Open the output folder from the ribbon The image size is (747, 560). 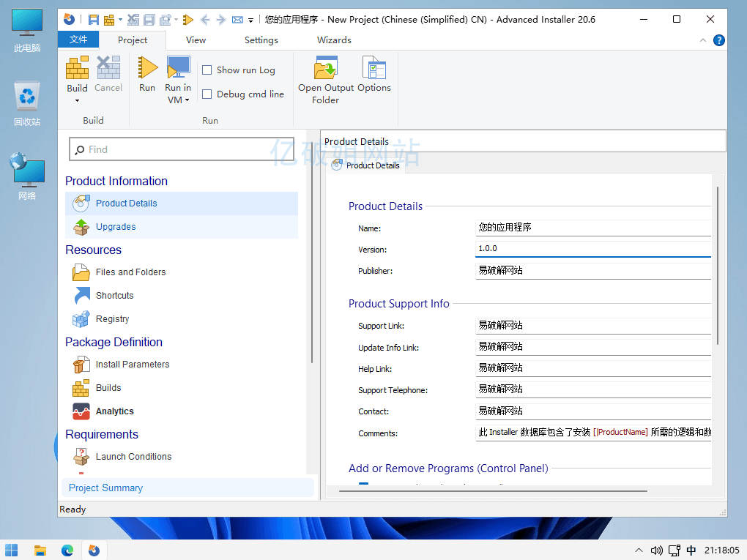tap(325, 69)
